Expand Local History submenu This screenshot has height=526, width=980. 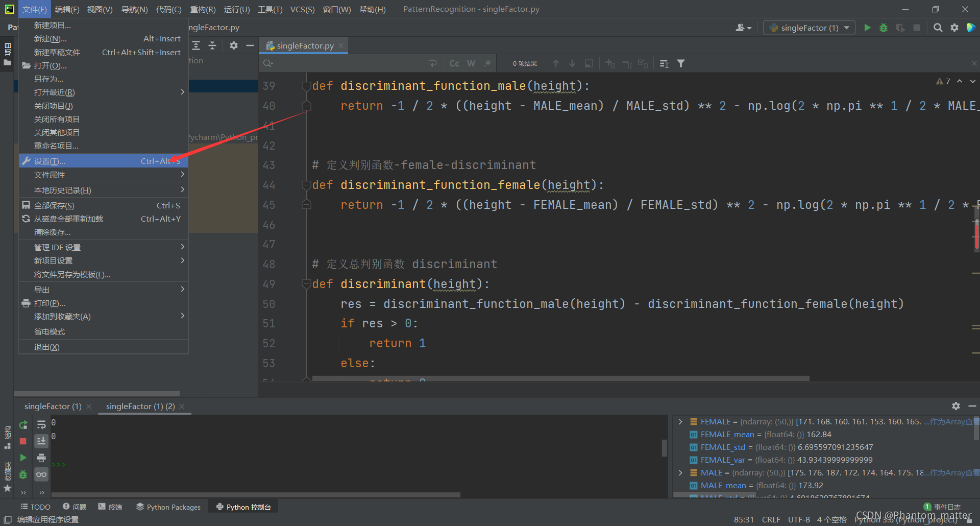(104, 190)
